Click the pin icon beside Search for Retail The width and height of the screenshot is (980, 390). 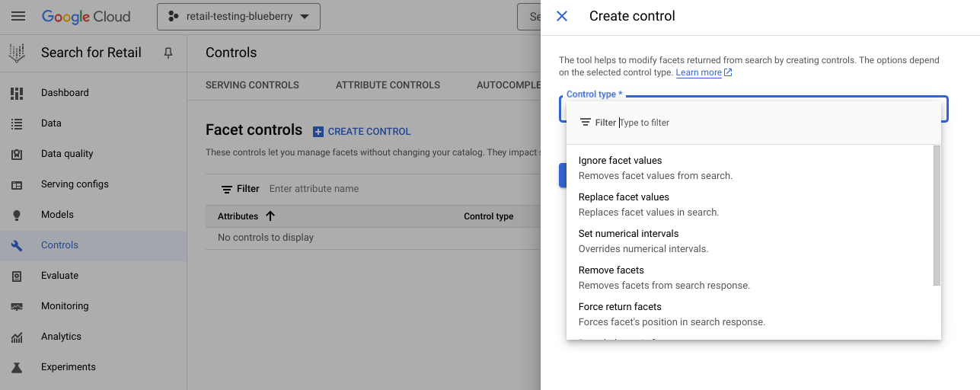(x=168, y=53)
